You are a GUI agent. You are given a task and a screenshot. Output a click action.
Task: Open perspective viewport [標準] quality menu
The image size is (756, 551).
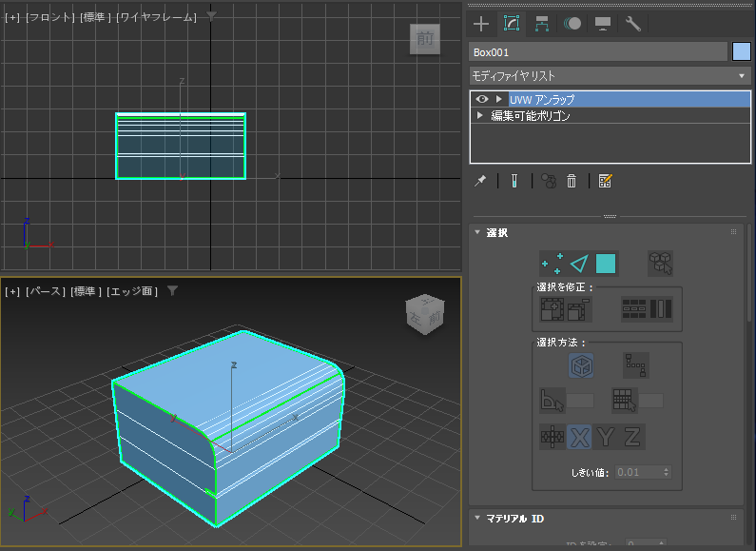86,291
